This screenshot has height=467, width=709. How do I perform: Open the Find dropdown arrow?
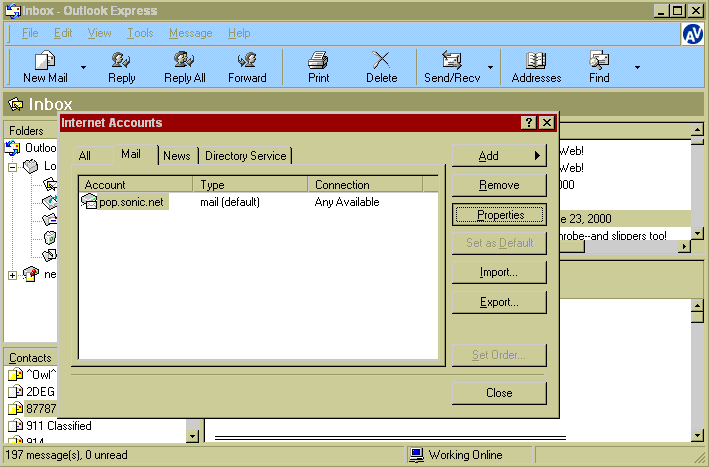(637, 67)
